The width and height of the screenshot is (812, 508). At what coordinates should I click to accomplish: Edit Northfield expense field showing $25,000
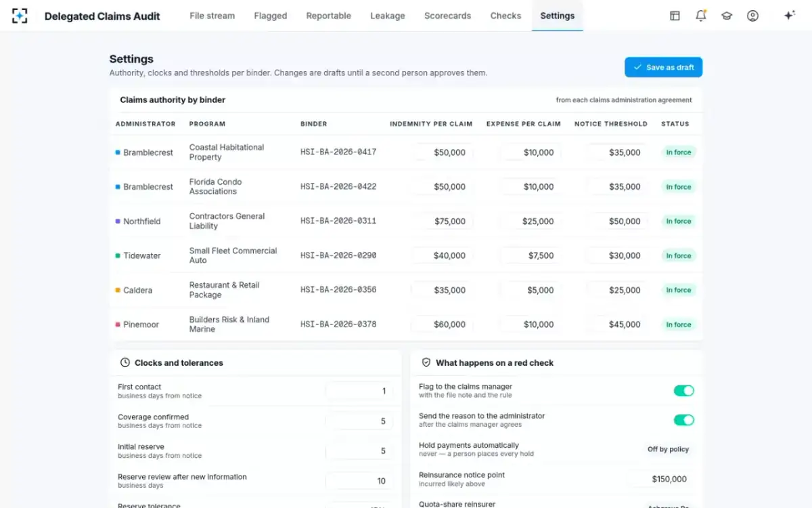tap(531, 221)
